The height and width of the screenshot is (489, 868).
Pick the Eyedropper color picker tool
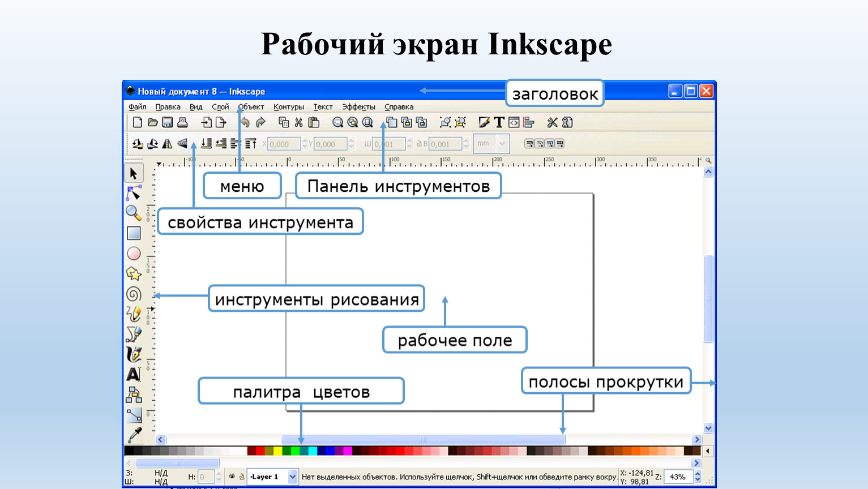[x=134, y=435]
